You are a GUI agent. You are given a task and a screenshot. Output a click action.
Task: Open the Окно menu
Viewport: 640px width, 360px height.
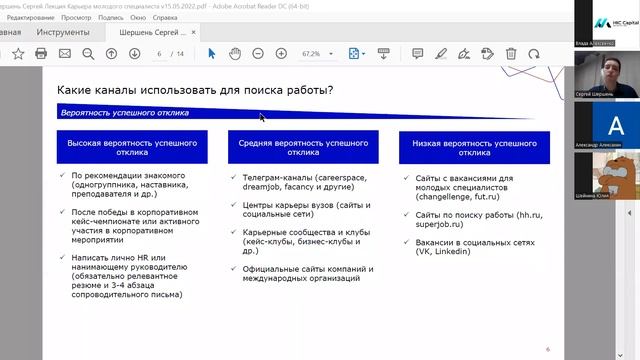138,18
